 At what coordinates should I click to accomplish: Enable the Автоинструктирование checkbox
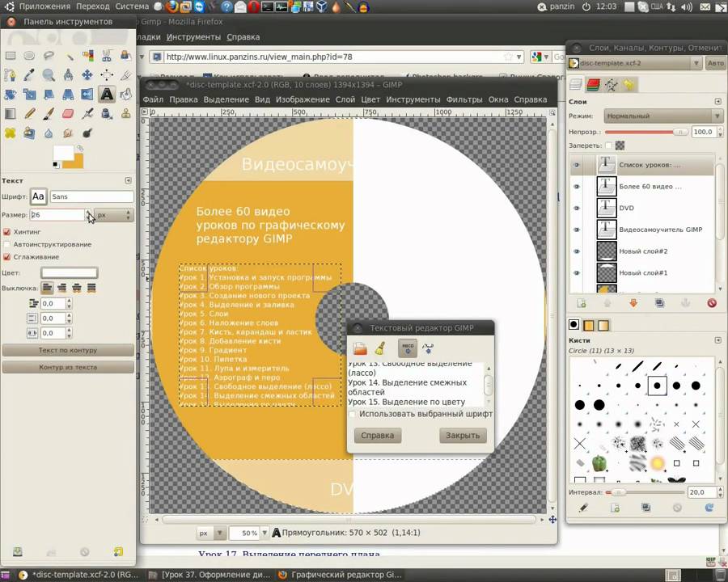tap(7, 244)
